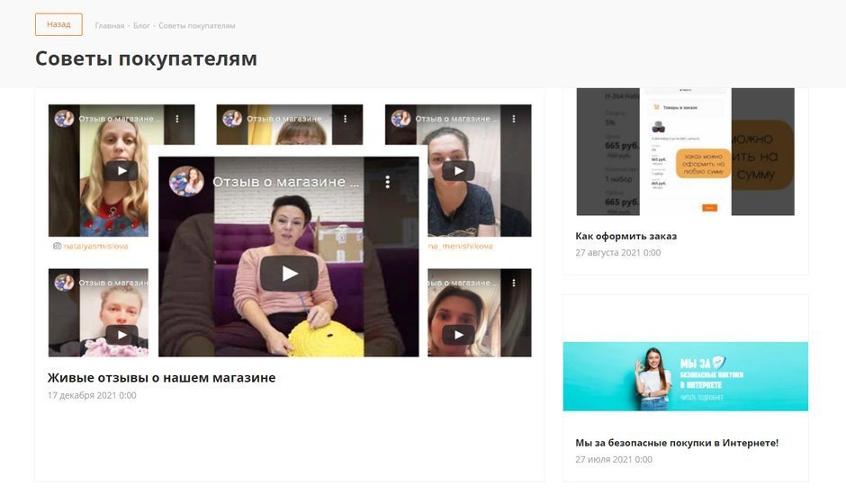Open the na_menishikova Instagram link
This screenshot has height=504, width=846.
pyautogui.click(x=461, y=246)
